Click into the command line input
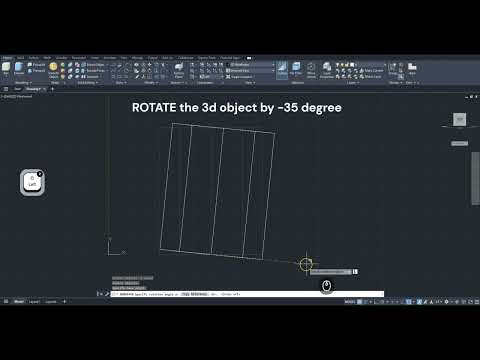Screen dimensions: 480x360 [247, 294]
